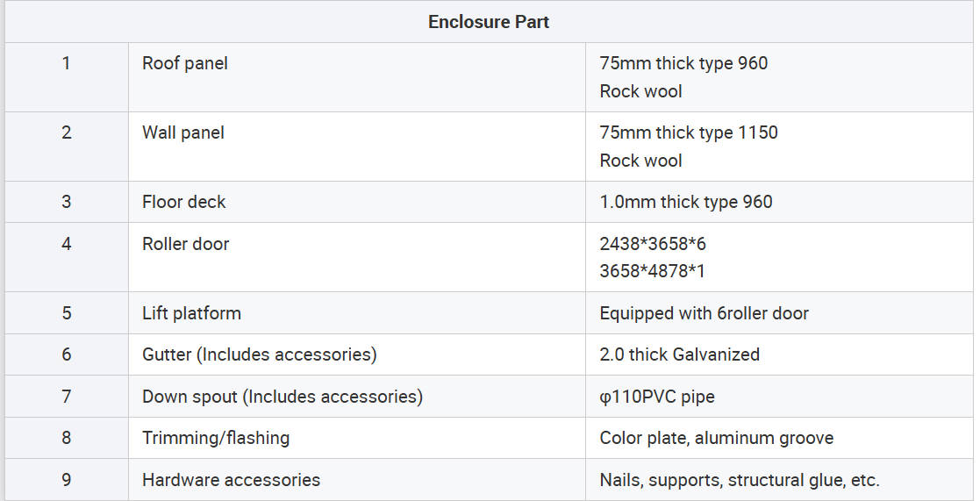
Task: Click Color plate, aluminum groove text
Action: (717, 438)
